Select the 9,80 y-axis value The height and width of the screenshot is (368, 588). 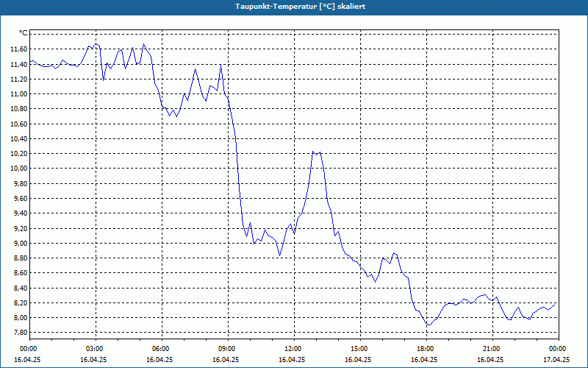21,183
